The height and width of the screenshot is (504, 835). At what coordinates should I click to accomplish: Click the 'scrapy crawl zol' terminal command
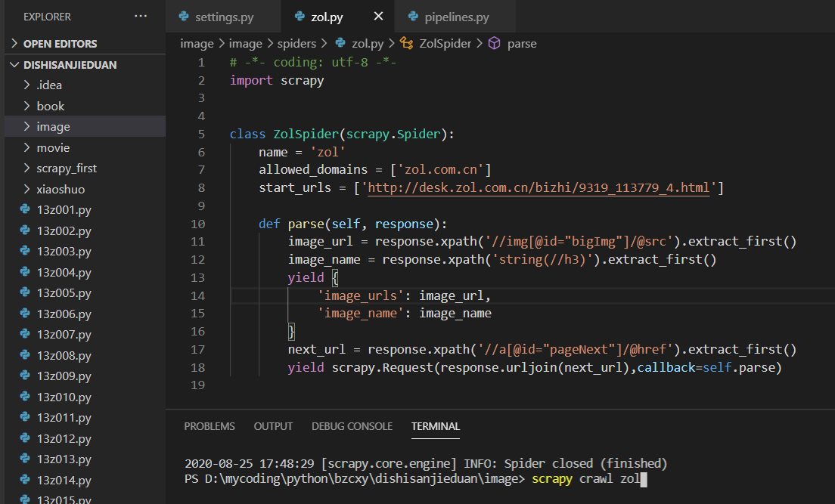(585, 479)
